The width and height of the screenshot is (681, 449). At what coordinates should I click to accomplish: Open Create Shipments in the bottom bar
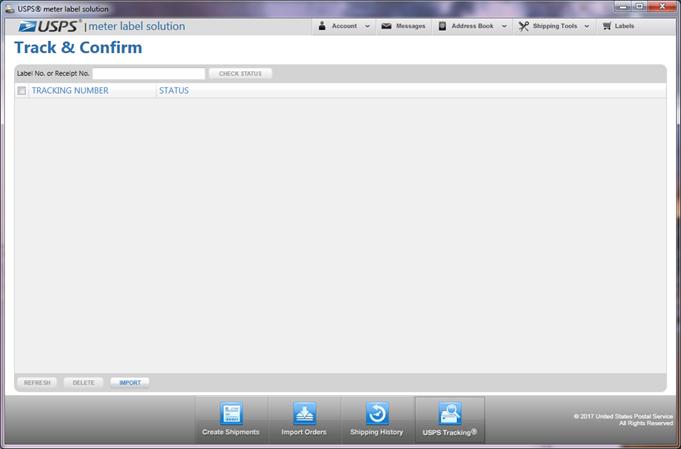[x=231, y=419]
